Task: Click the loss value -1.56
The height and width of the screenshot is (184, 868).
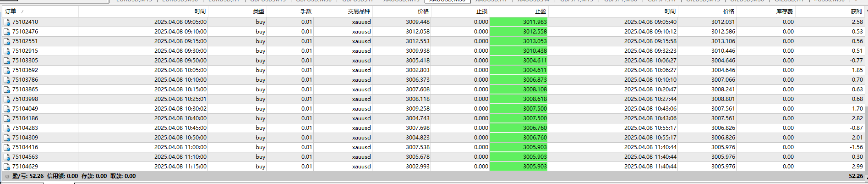Action: (x=857, y=147)
